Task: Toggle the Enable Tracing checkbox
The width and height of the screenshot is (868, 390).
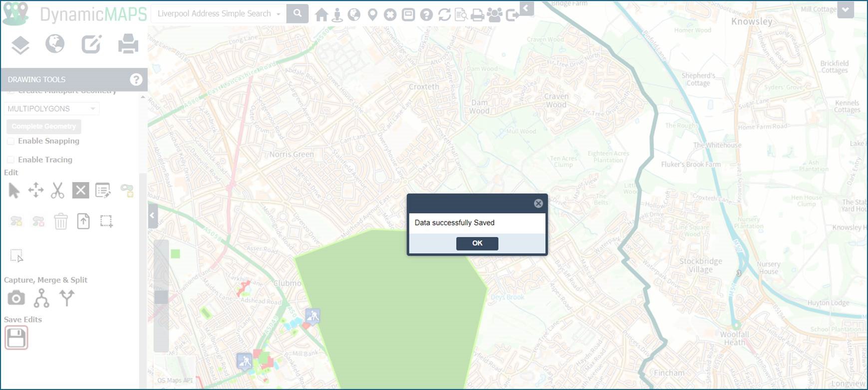Action: point(10,160)
